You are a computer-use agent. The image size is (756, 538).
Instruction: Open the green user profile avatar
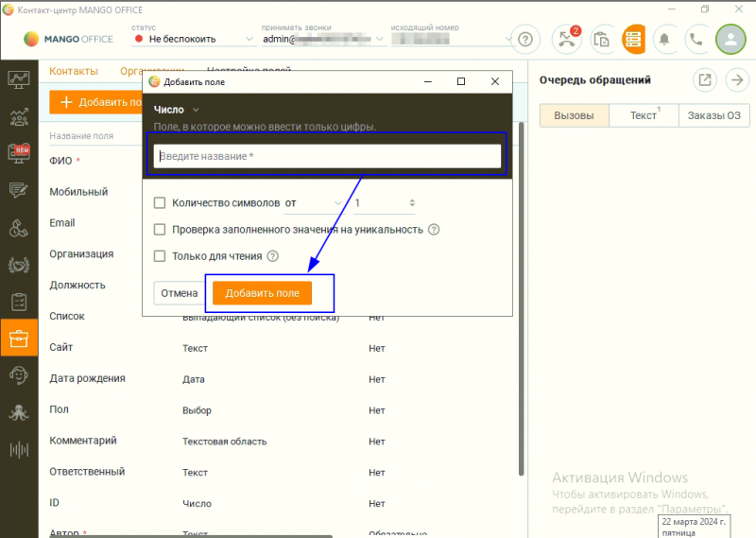coord(729,40)
